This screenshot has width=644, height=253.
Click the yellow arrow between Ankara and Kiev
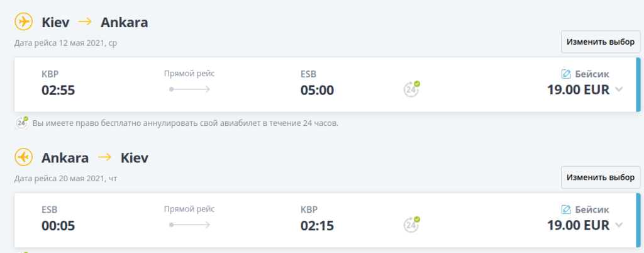tap(104, 157)
